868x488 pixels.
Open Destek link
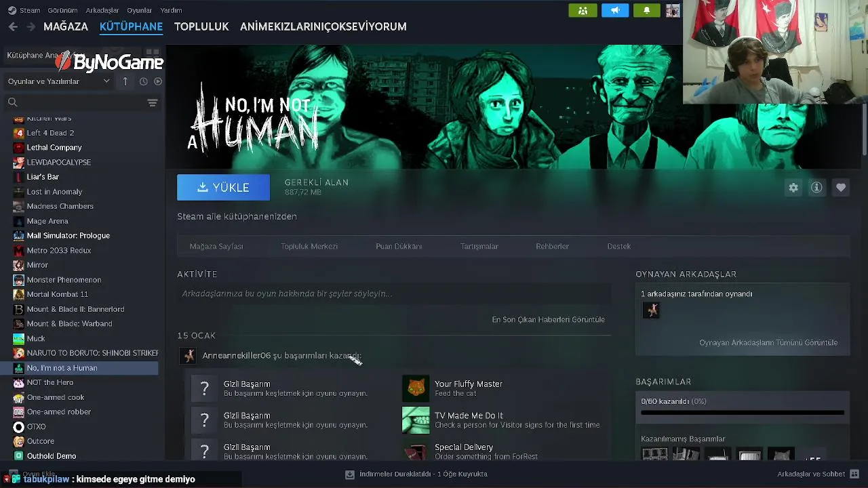click(x=618, y=246)
